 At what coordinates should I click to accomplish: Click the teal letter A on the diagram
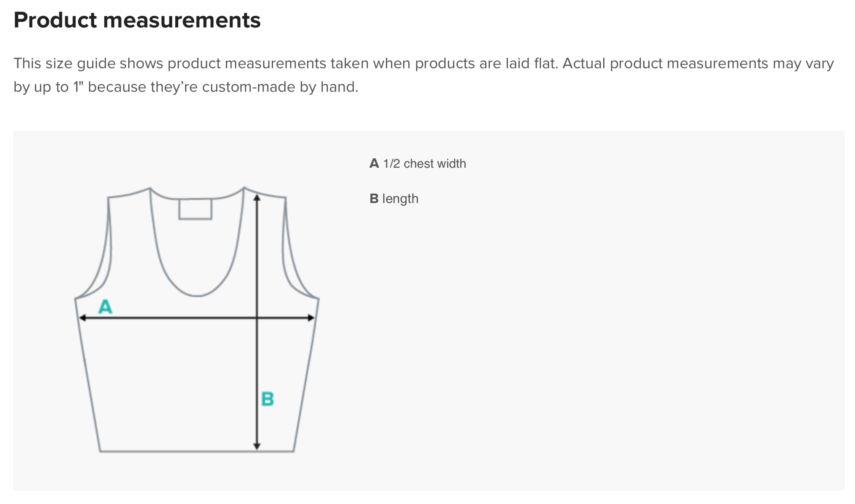pos(105,307)
